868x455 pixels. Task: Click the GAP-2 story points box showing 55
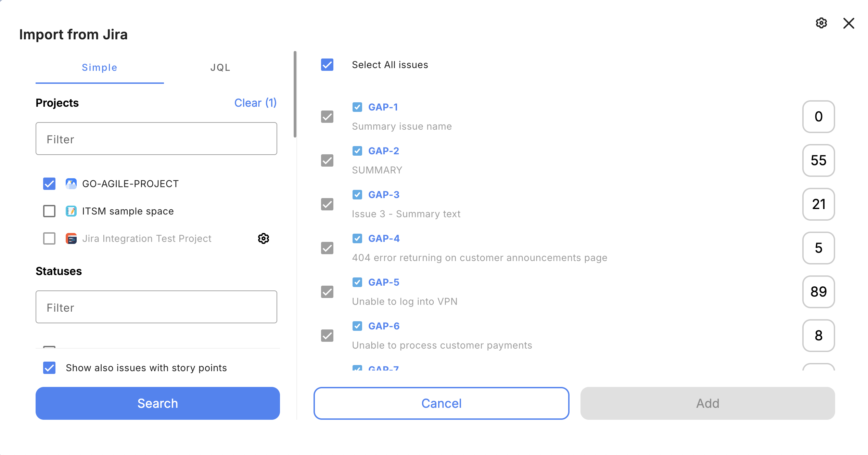click(818, 160)
